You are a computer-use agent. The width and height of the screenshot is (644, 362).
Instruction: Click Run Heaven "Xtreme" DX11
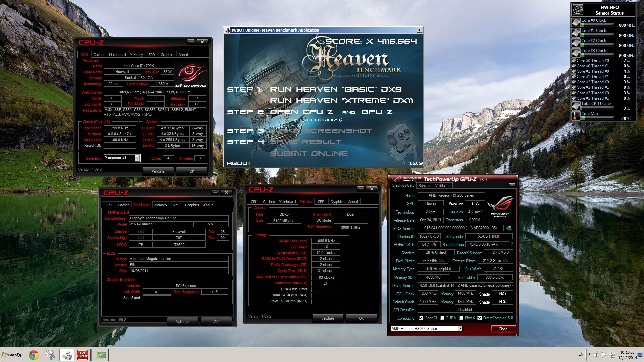(x=341, y=101)
